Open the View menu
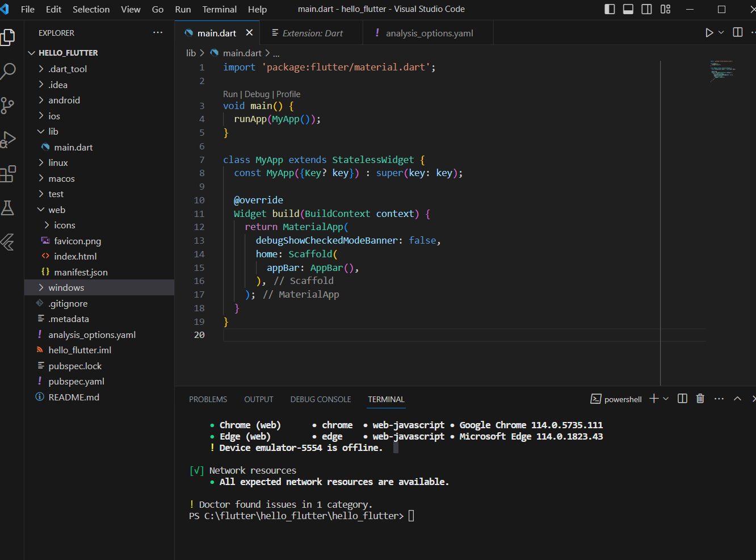This screenshot has height=560, width=756. pos(131,9)
